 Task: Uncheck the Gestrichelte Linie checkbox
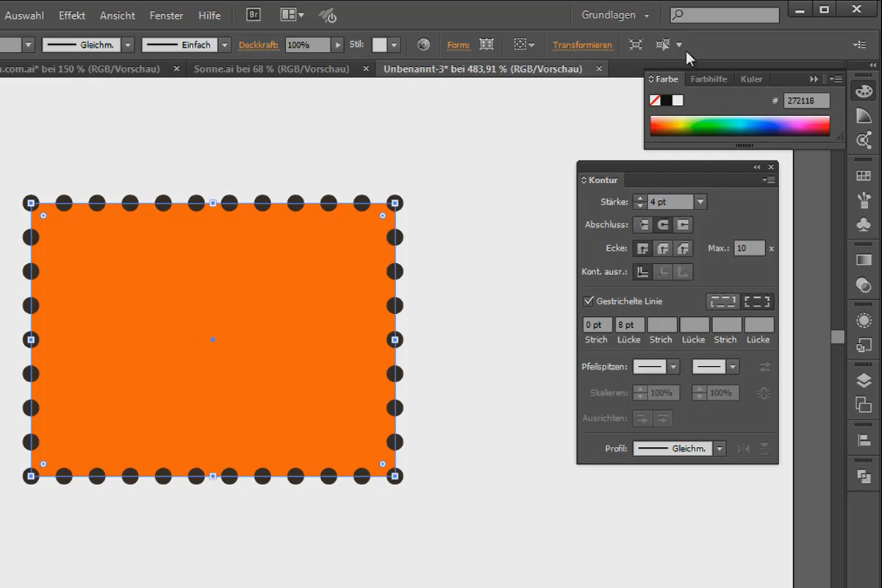click(x=588, y=301)
